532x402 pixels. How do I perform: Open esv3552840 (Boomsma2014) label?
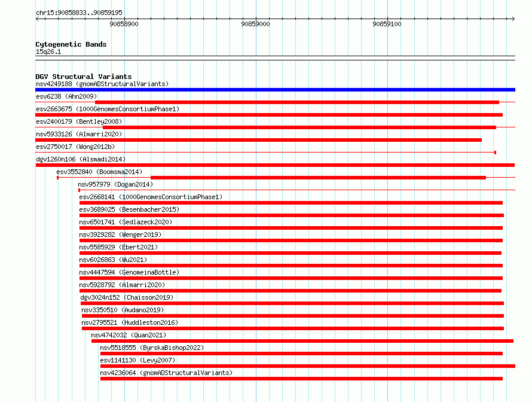[x=99, y=172]
